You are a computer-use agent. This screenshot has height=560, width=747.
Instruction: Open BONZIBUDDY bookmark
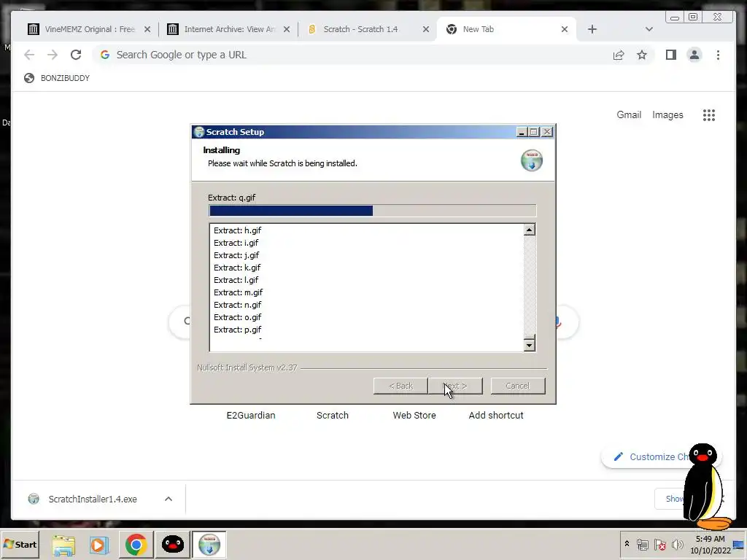(x=57, y=78)
